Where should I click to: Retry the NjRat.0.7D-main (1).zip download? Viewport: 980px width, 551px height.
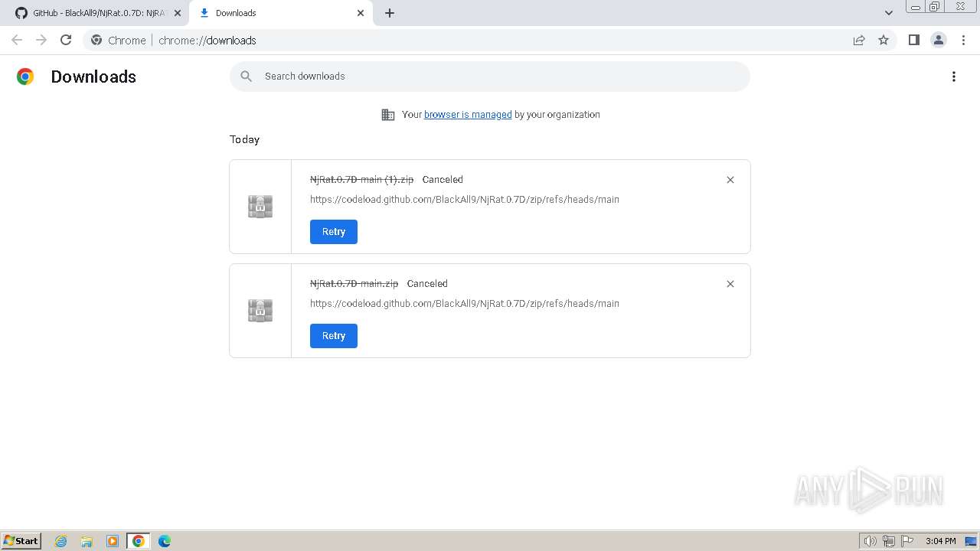coord(334,232)
